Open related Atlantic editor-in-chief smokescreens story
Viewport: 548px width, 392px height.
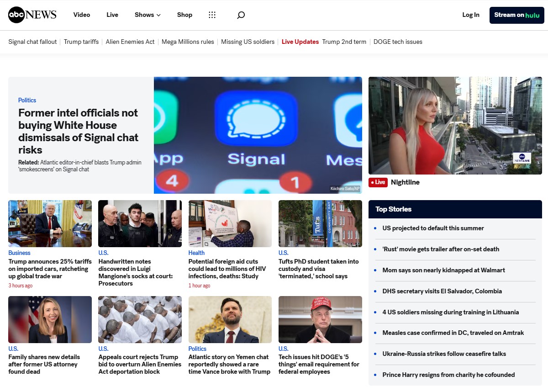click(80, 166)
